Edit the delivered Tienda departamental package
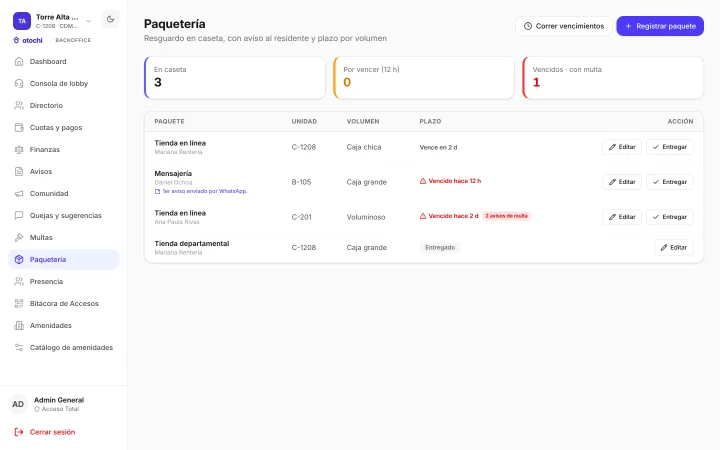This screenshot has width=720, height=450. (x=673, y=248)
